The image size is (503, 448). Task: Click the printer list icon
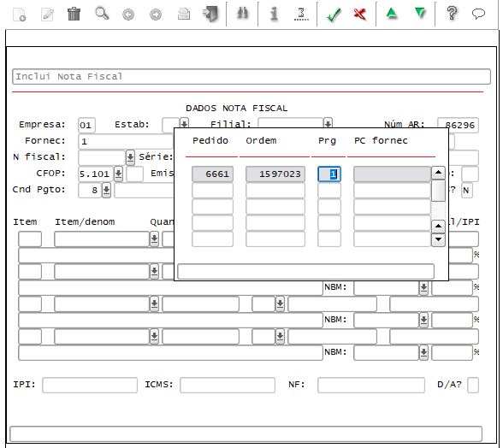[x=184, y=15]
